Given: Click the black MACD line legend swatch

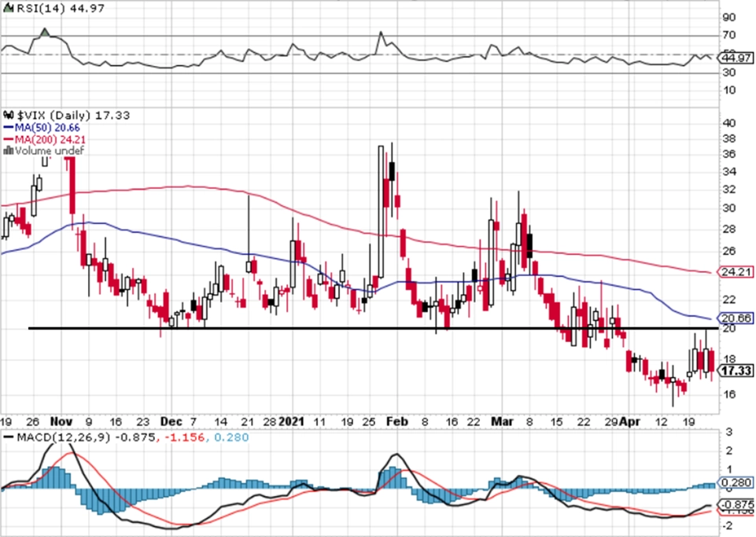Looking at the screenshot, I should [9, 437].
